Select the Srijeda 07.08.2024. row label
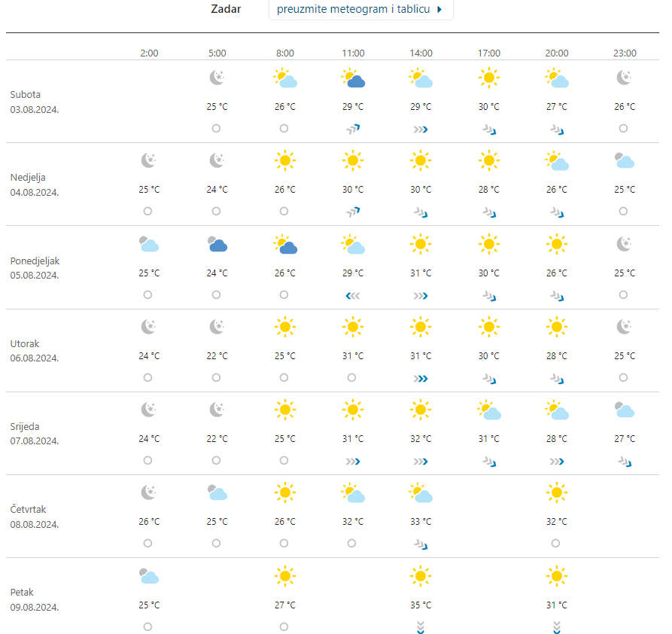The image size is (672, 634). tap(35, 434)
